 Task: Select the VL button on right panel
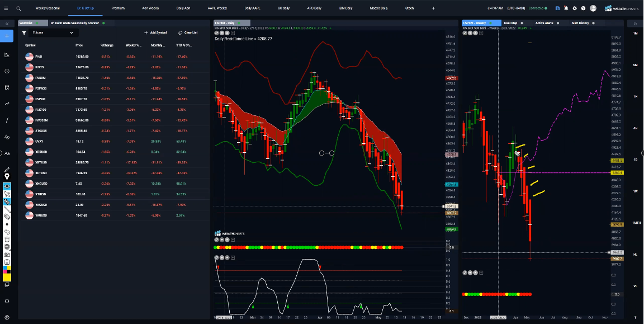click(x=636, y=286)
